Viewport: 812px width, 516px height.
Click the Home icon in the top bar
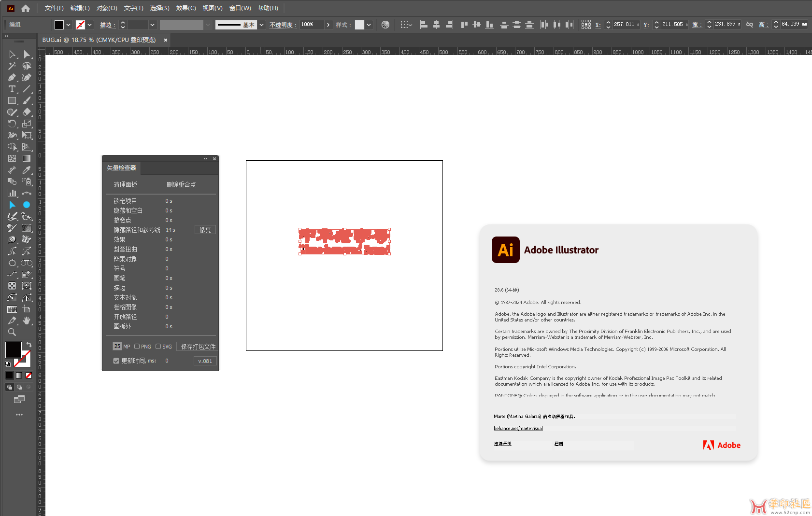tap(26, 8)
